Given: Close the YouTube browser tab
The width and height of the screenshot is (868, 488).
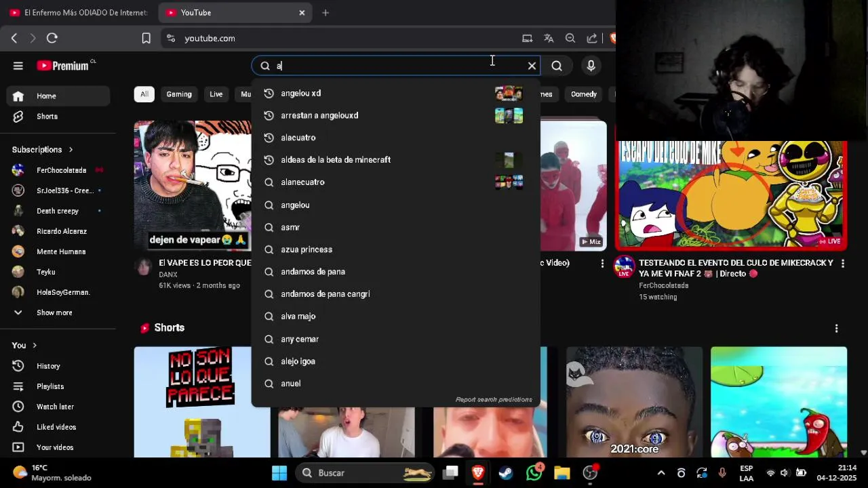Looking at the screenshot, I should 302,13.
